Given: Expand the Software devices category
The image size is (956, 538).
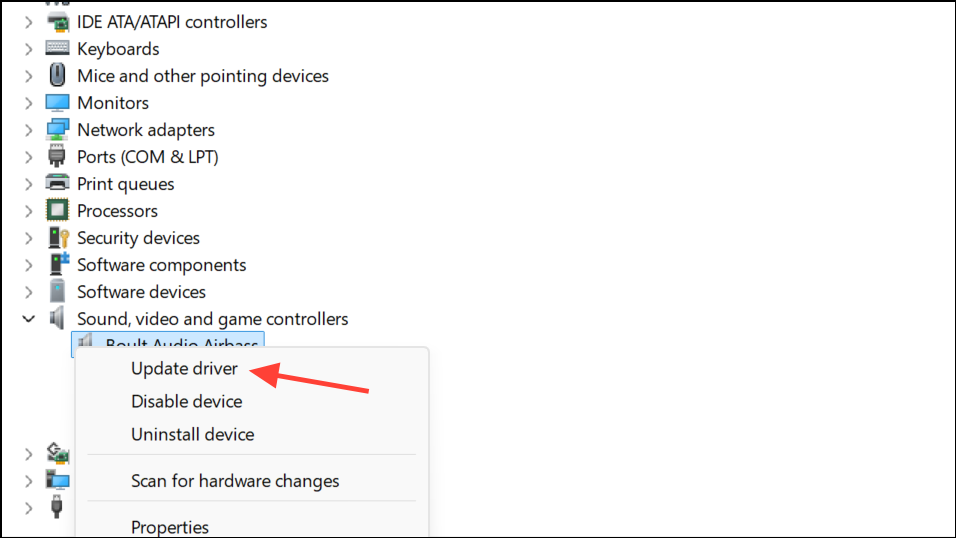Looking at the screenshot, I should [29, 292].
